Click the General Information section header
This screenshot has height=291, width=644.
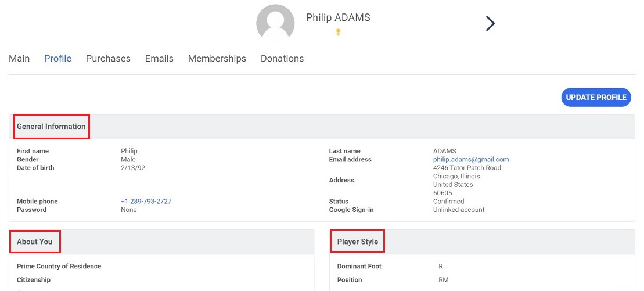tap(51, 127)
